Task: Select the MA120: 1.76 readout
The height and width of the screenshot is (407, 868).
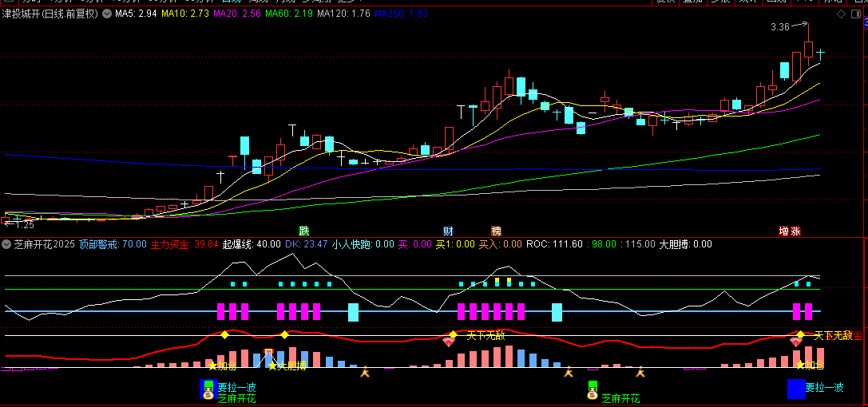Action: (343, 14)
